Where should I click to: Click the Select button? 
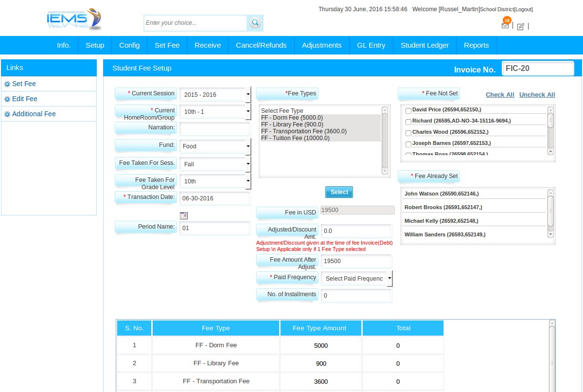point(339,192)
